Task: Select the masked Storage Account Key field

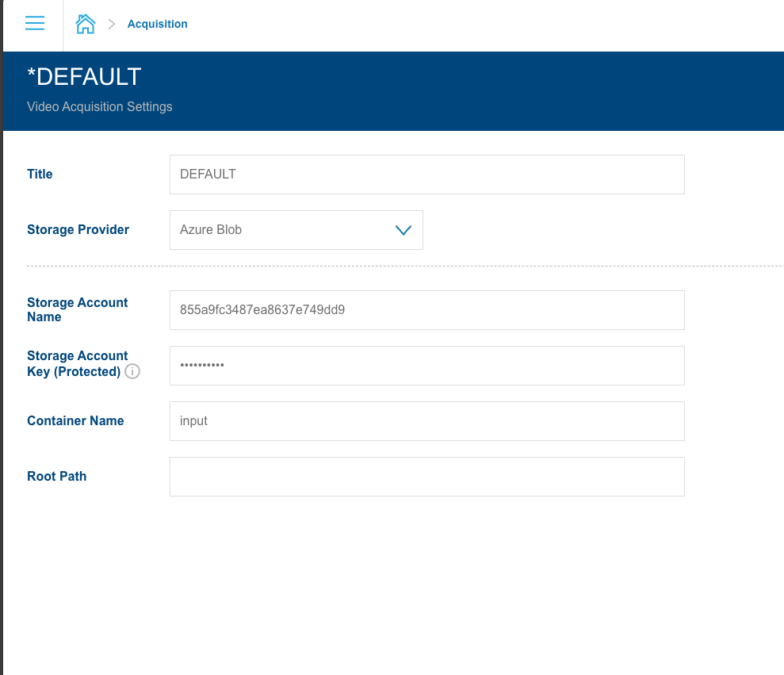Action: tap(426, 366)
